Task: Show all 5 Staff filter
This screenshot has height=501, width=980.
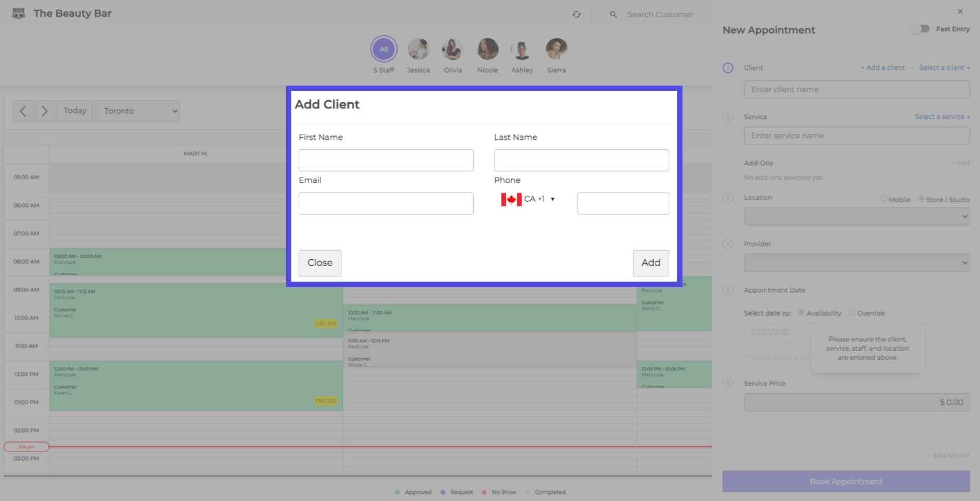Action: [x=384, y=50]
